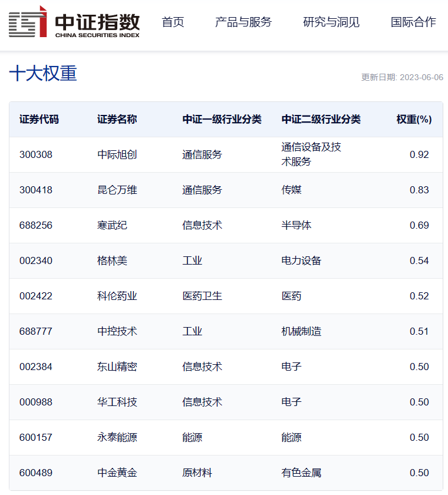Screen dimensions: 448x495
Task: Click the 证券代码 column header
Action: click(x=39, y=119)
